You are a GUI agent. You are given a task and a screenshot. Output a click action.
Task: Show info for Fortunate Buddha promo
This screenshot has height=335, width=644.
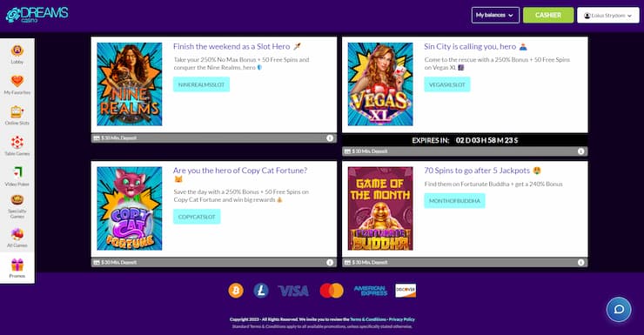[x=580, y=262]
